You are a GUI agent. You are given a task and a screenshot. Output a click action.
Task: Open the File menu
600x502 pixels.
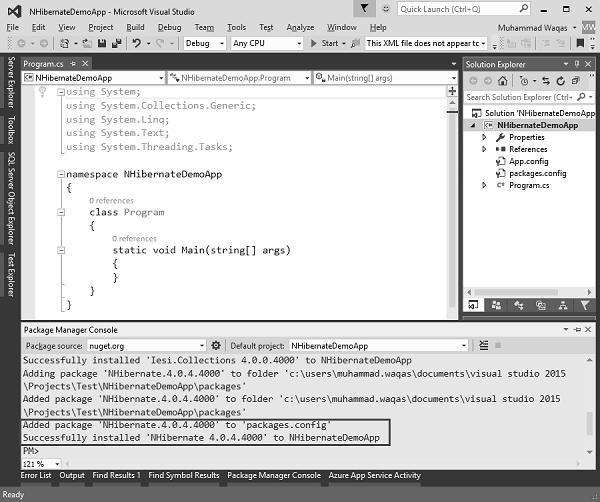[x=12, y=27]
